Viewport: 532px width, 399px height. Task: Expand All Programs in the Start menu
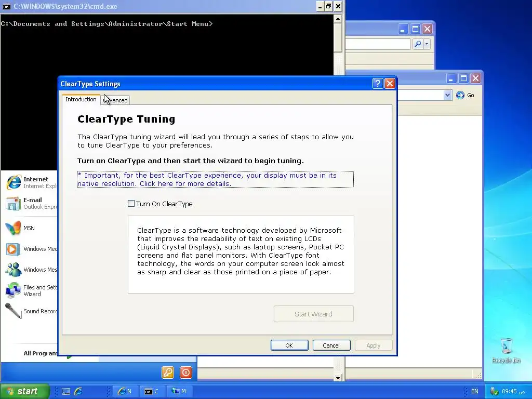point(41,353)
